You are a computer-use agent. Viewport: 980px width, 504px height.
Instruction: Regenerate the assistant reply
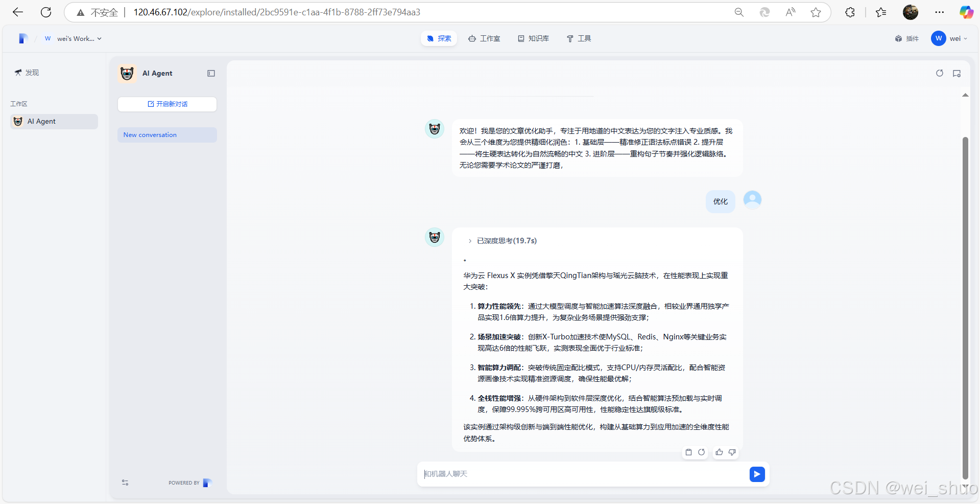[702, 452]
